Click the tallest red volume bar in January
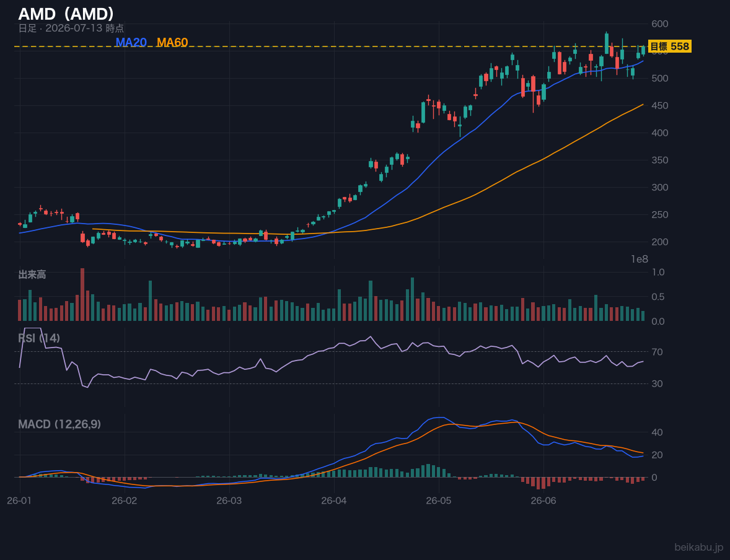Image resolution: width=730 pixels, height=560 pixels. coord(82,295)
